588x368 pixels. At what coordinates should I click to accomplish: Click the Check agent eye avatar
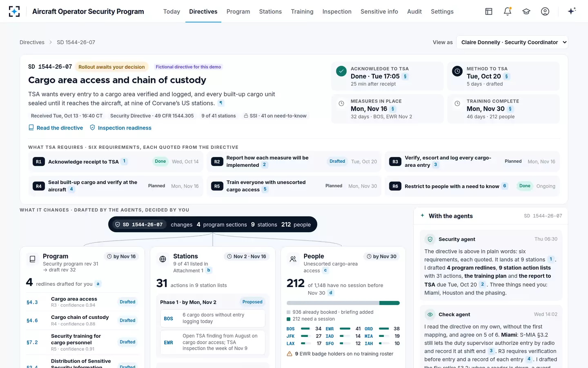[430, 314]
